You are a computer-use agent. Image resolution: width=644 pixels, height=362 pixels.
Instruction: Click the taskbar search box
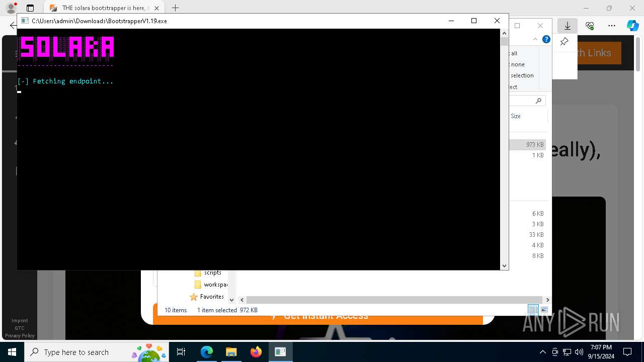[96, 352]
